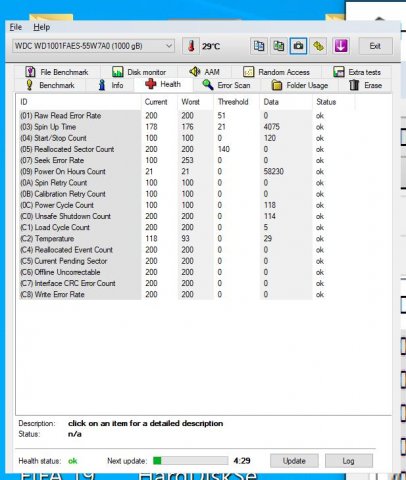Click the Folder Usage folder icon

(277, 85)
